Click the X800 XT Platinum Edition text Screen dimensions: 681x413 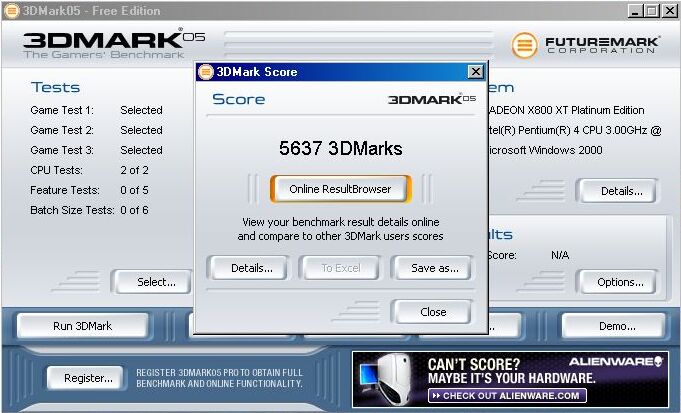coord(585,110)
